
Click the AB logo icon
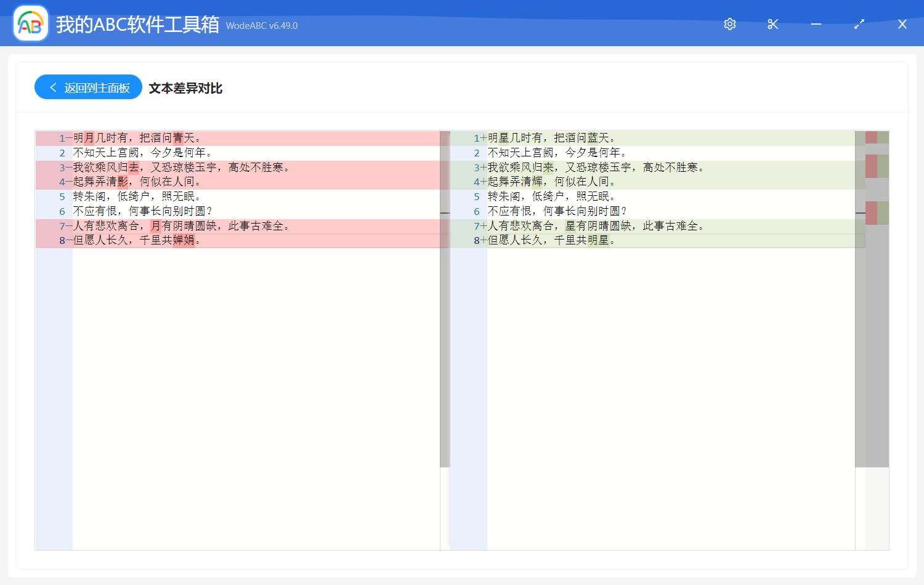pyautogui.click(x=30, y=24)
